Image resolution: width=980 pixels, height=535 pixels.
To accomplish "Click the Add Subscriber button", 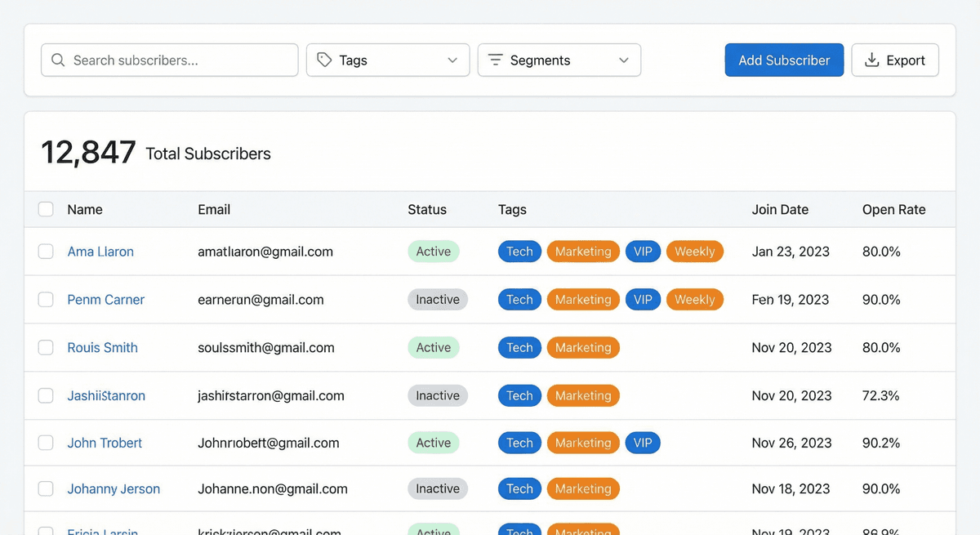I will 783,60.
